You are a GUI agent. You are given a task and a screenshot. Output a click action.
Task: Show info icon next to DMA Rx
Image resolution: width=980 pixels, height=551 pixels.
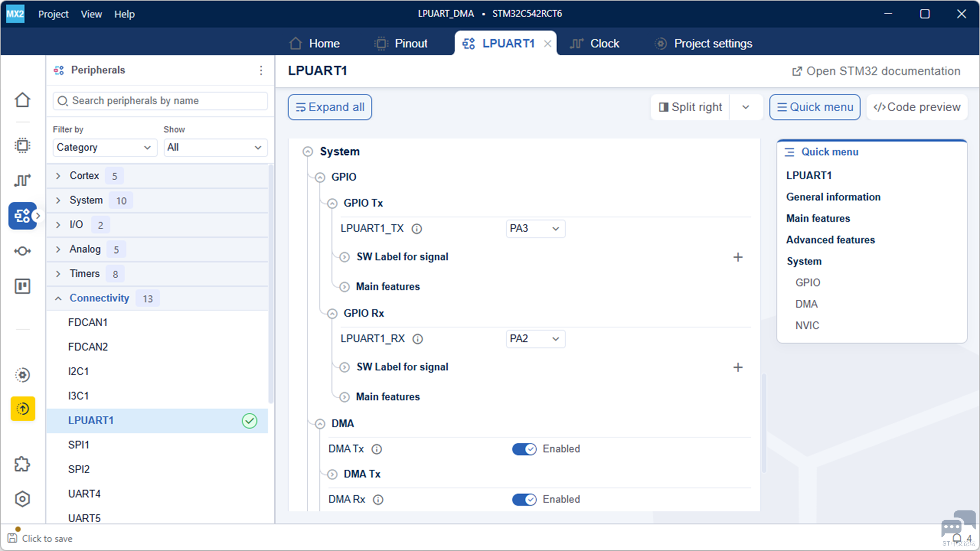[x=378, y=500]
